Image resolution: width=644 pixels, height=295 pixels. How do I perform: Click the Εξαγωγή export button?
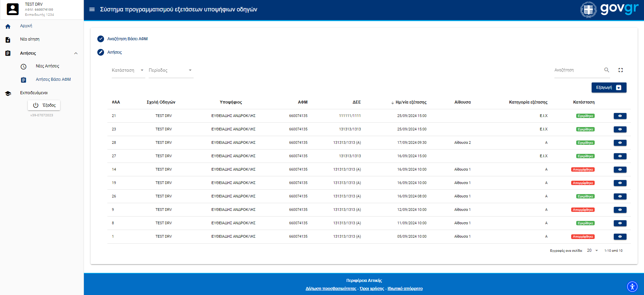pos(608,87)
